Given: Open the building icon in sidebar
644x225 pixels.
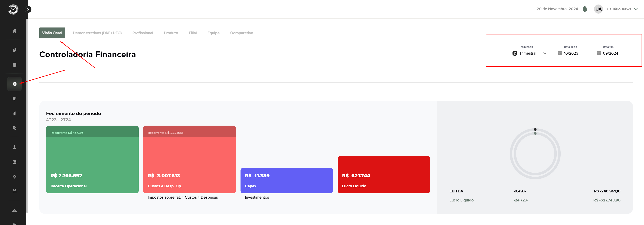Looking at the screenshot, I should 14,31.
